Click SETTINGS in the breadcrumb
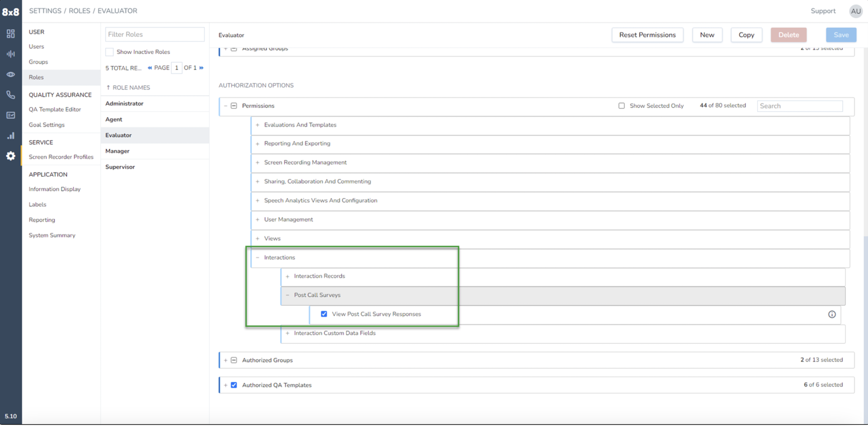The height and width of the screenshot is (426, 868). pyautogui.click(x=45, y=11)
